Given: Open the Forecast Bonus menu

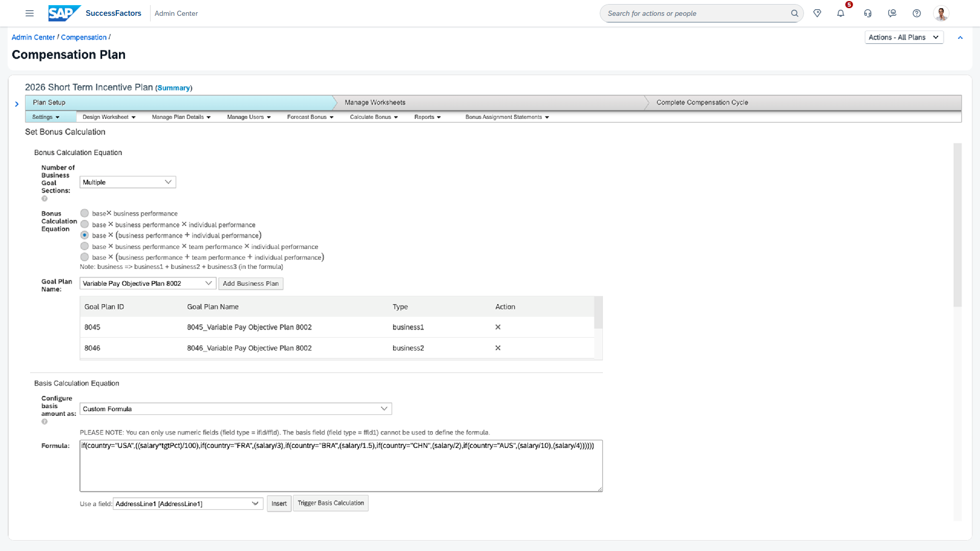Looking at the screenshot, I should point(310,117).
